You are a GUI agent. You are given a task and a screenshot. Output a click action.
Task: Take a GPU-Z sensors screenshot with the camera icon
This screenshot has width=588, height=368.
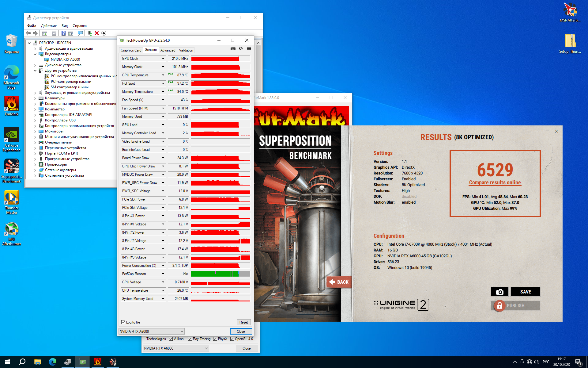[x=233, y=48]
